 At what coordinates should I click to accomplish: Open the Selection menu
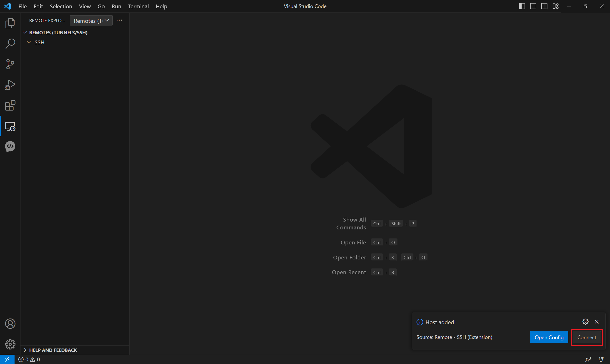pos(61,6)
